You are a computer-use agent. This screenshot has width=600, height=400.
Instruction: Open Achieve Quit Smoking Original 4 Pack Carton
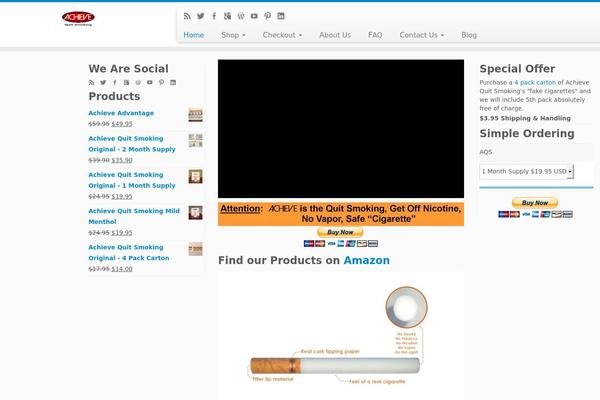point(129,253)
